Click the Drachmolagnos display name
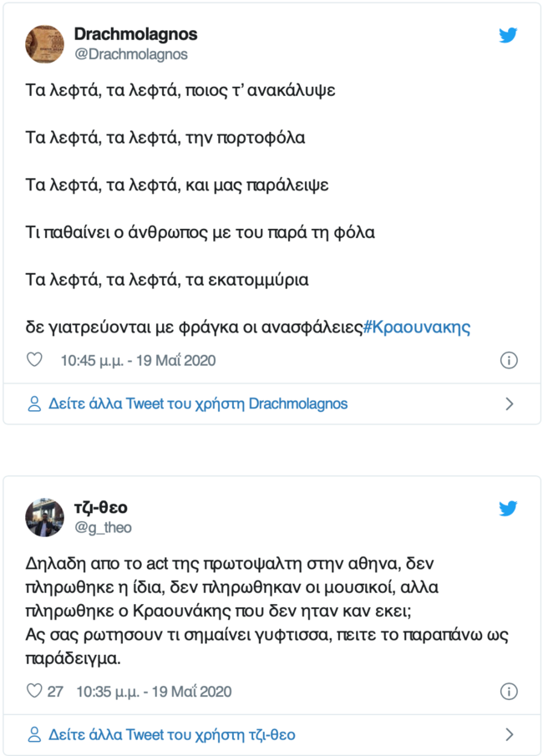Image resolution: width=543 pixels, height=756 pixels. click(135, 35)
